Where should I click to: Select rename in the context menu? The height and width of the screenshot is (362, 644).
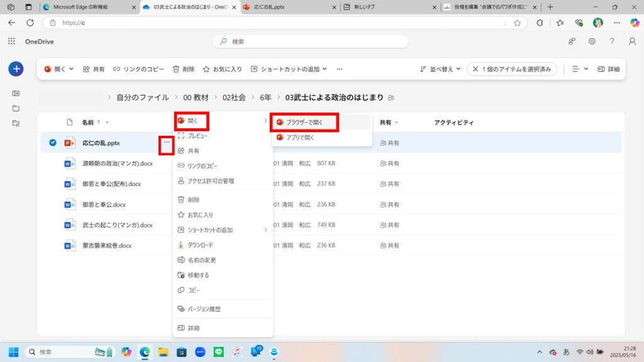(x=201, y=260)
